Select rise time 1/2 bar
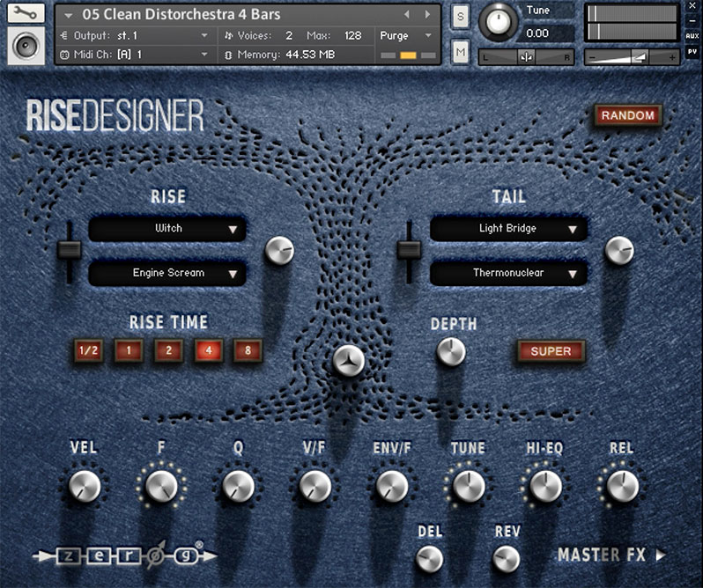 click(88, 350)
